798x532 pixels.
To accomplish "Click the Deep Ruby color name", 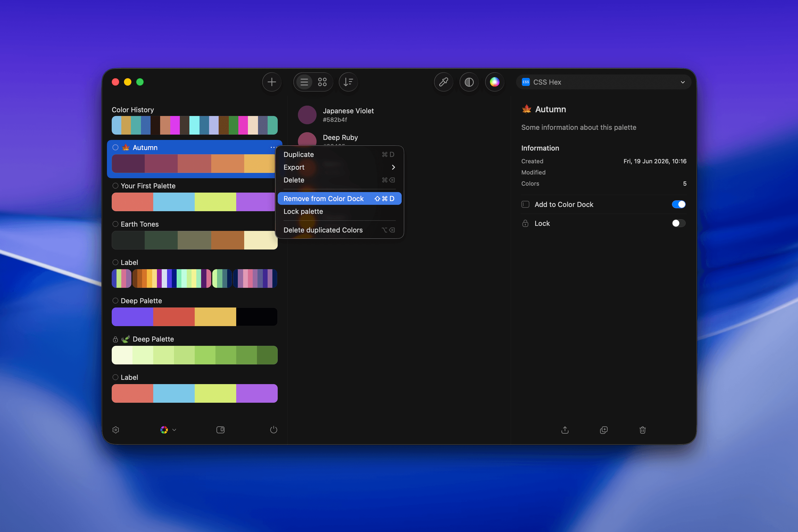I will pyautogui.click(x=340, y=138).
